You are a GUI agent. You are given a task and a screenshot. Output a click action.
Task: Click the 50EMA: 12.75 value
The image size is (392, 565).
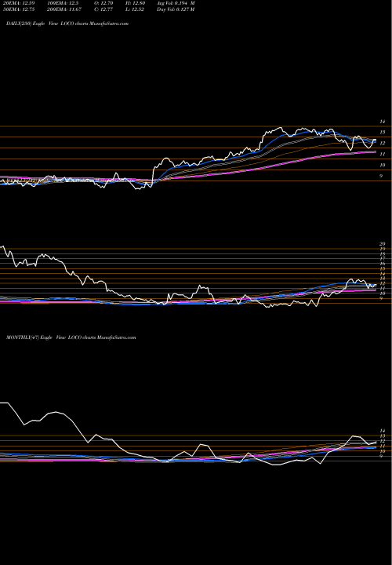click(18, 9)
